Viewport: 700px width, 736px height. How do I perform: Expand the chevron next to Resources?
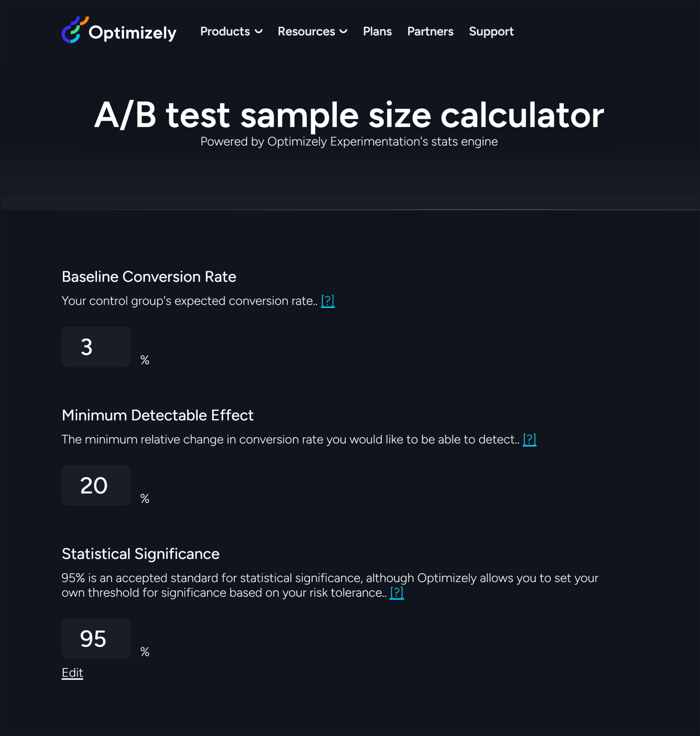point(343,31)
